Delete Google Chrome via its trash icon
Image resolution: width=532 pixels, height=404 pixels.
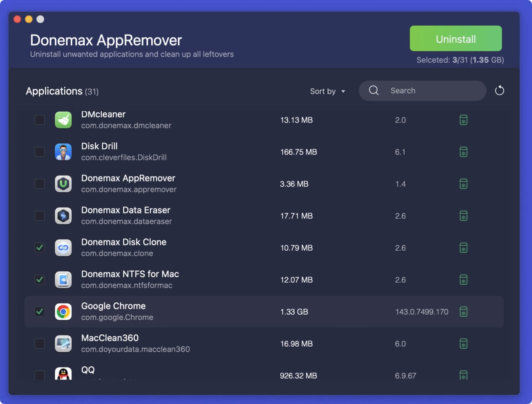[463, 312]
